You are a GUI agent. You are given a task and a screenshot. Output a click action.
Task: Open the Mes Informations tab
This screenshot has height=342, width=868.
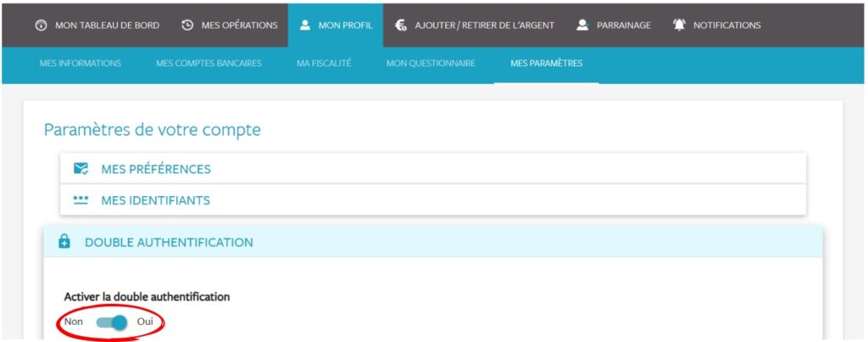click(x=80, y=63)
